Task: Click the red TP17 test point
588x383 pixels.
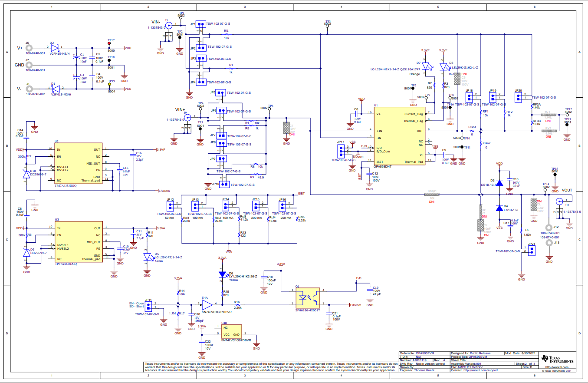Action: coord(109,44)
